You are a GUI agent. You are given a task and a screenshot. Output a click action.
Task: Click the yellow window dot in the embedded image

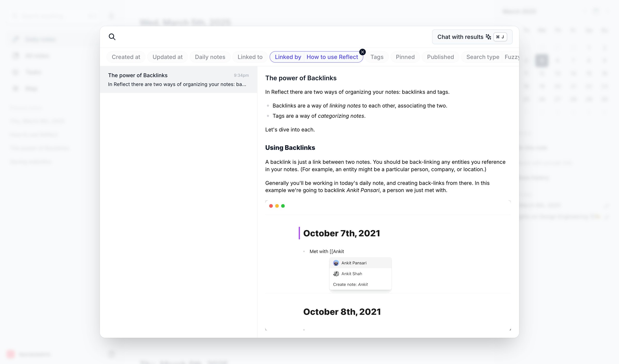(277, 206)
